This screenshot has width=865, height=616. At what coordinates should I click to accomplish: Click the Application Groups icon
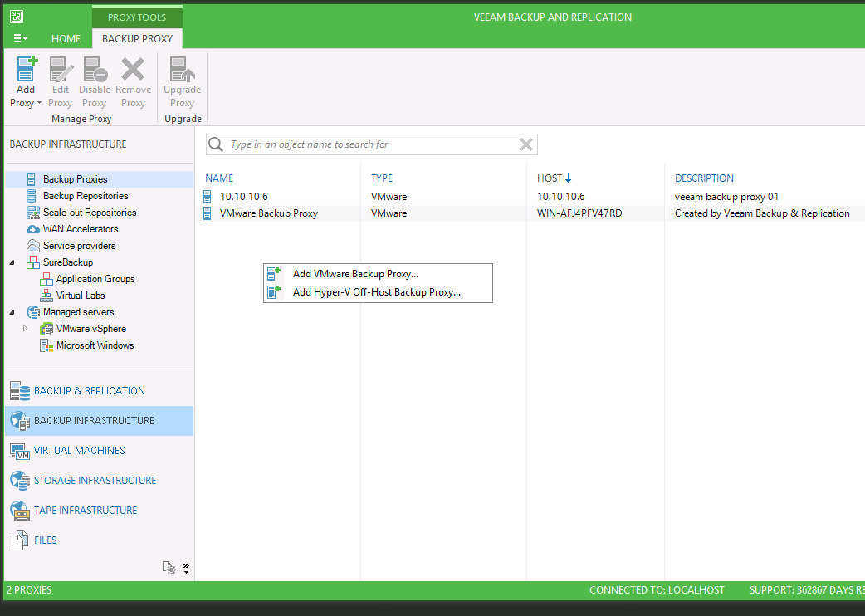46,279
